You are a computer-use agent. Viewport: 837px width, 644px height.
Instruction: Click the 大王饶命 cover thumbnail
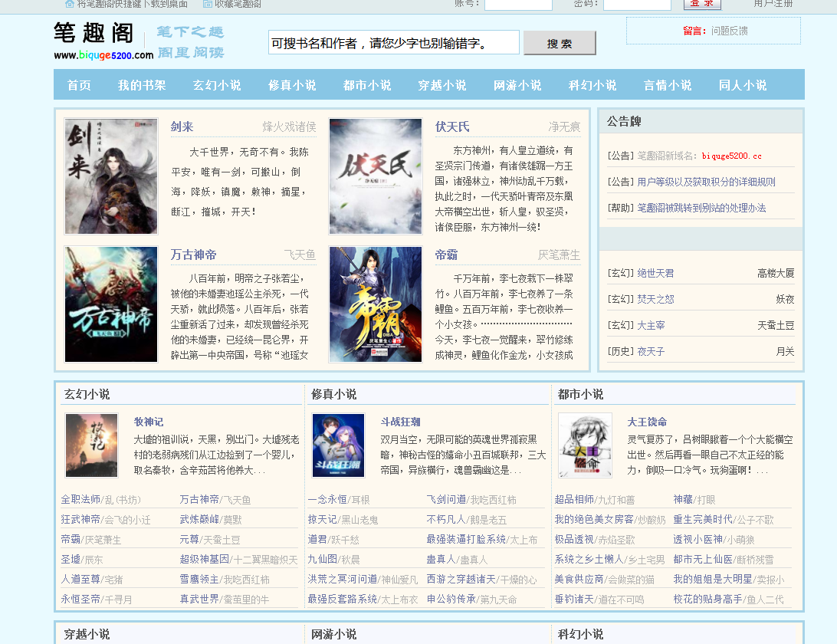pos(585,445)
